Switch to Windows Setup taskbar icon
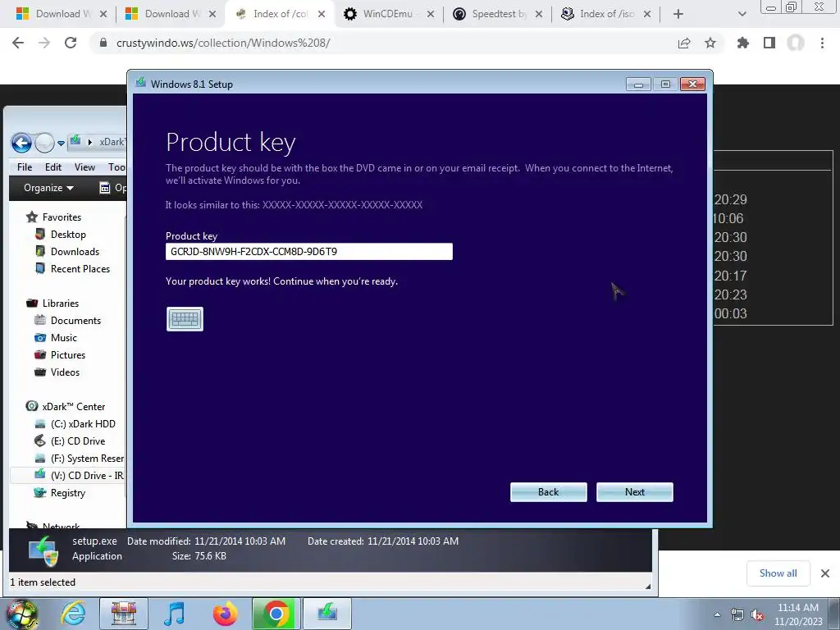Screen dimensions: 840x630 pyautogui.click(x=327, y=614)
